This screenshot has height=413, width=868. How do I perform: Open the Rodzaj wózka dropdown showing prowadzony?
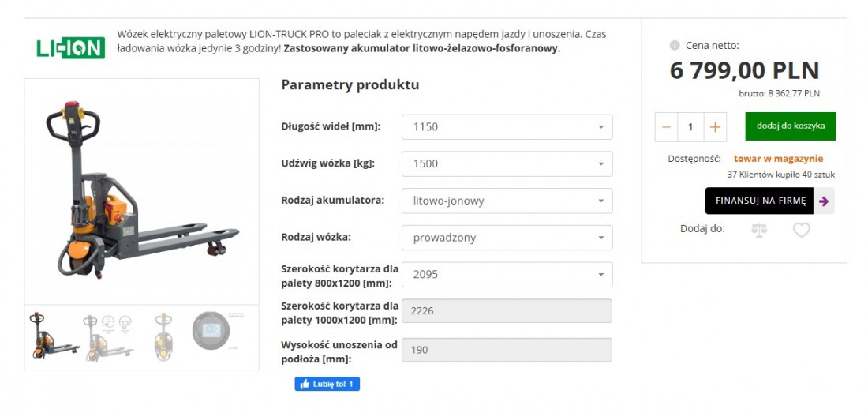(x=507, y=238)
